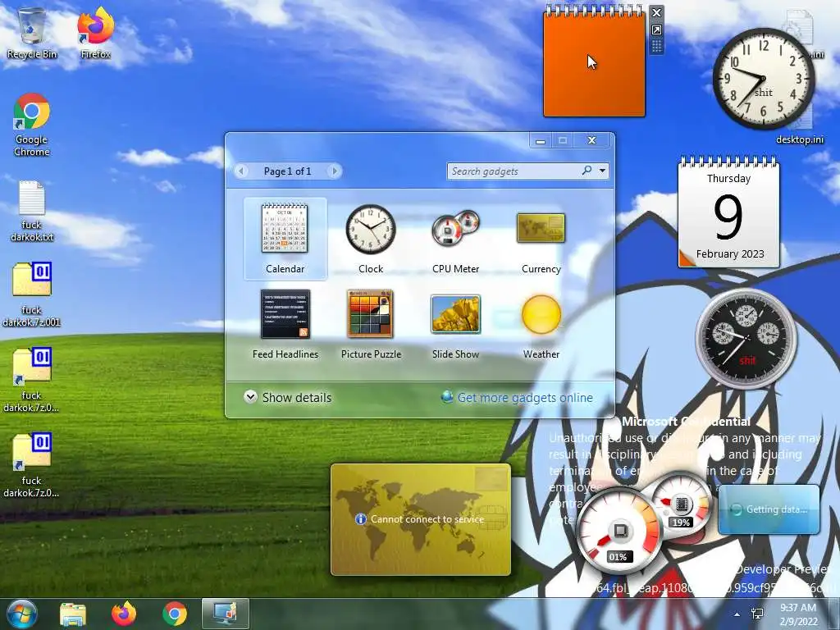Click the orange calendar desktop gadget
This screenshot has width=840, height=630.
(594, 62)
